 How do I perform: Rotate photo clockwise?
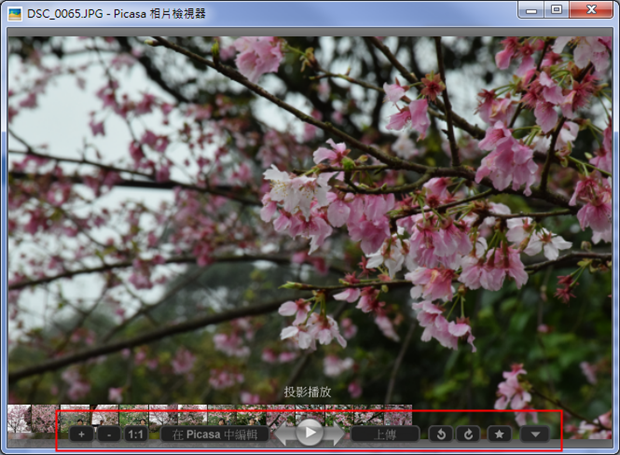(x=468, y=434)
